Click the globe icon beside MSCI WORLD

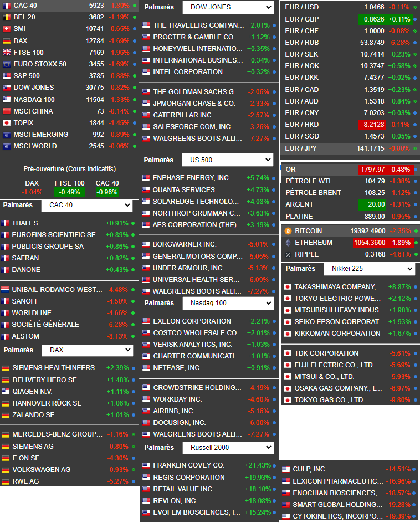click(6, 146)
